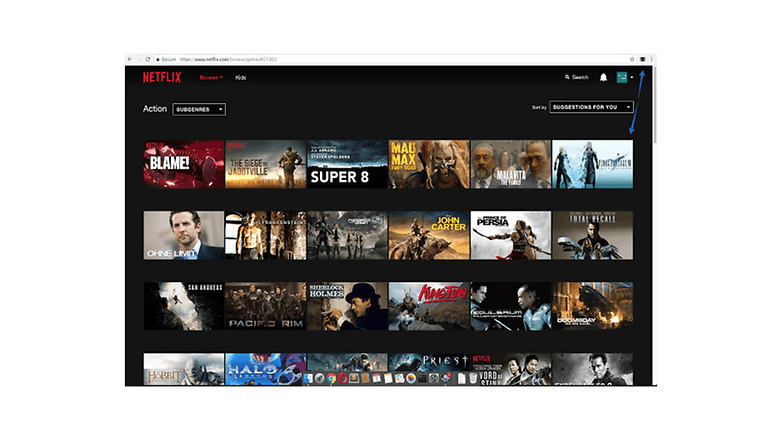
Task: Open Google Chrome from the dock
Action: tap(331, 378)
